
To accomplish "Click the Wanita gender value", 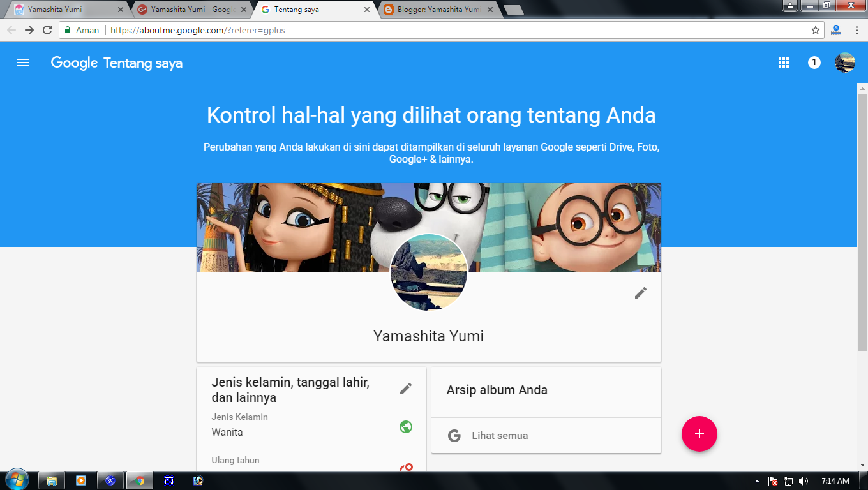I will click(227, 432).
